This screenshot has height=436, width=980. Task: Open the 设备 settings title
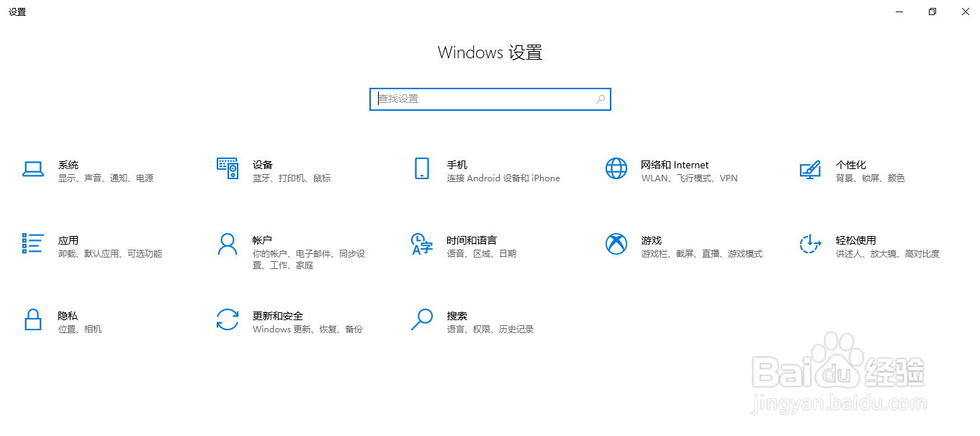click(x=263, y=165)
